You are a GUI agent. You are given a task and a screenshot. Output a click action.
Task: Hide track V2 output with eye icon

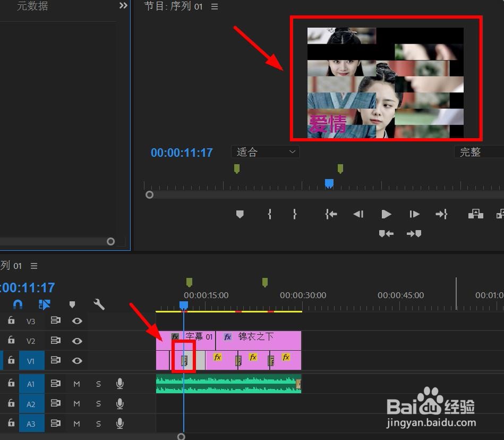(x=77, y=341)
